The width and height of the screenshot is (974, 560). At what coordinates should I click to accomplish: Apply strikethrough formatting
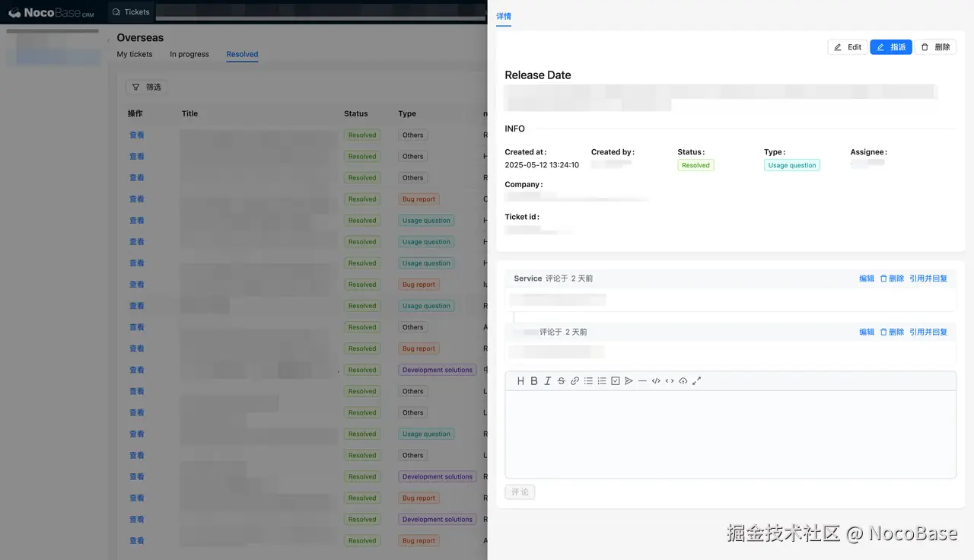point(561,380)
